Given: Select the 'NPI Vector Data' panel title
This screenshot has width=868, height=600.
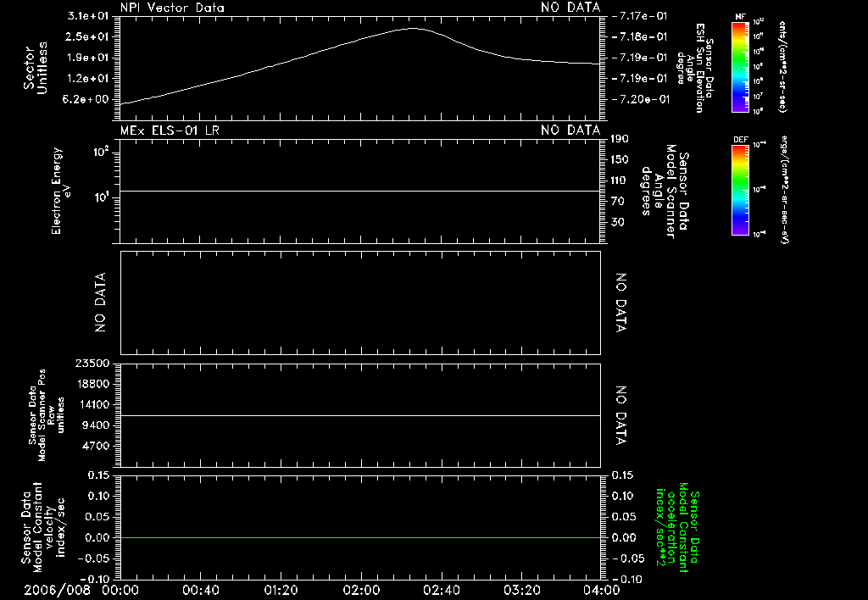Looking at the screenshot, I should (x=172, y=8).
